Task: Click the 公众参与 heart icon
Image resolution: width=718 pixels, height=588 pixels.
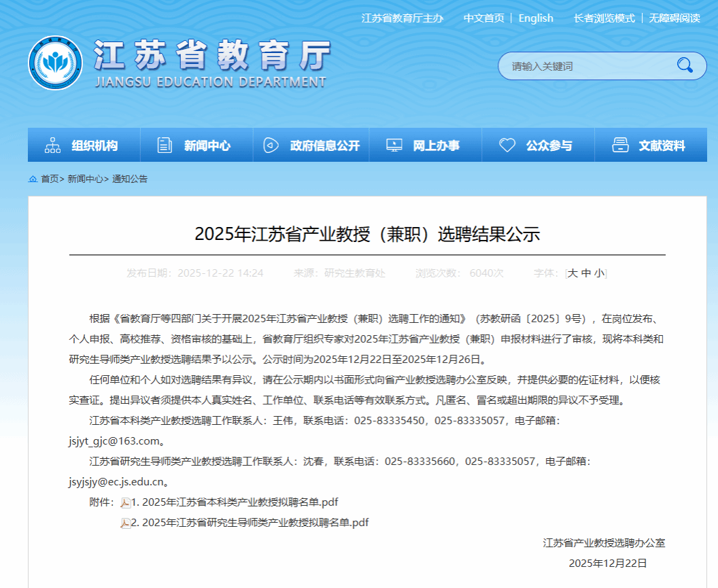Action: (x=507, y=145)
